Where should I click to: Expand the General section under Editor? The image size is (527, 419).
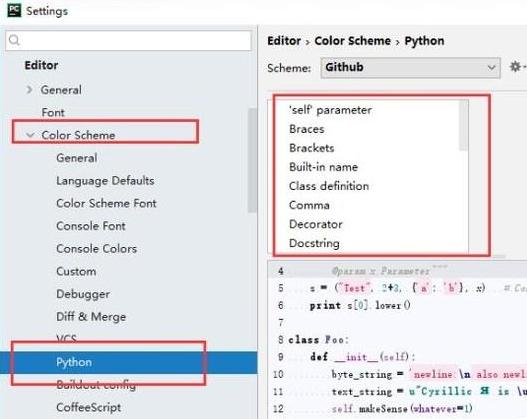[30, 89]
